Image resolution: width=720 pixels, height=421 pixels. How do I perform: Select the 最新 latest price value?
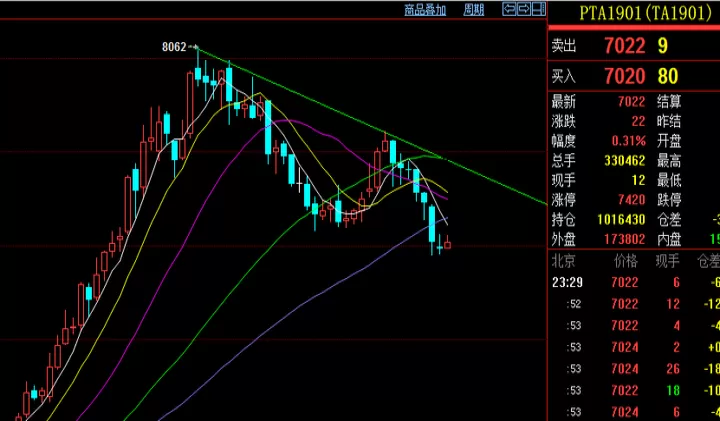632,101
